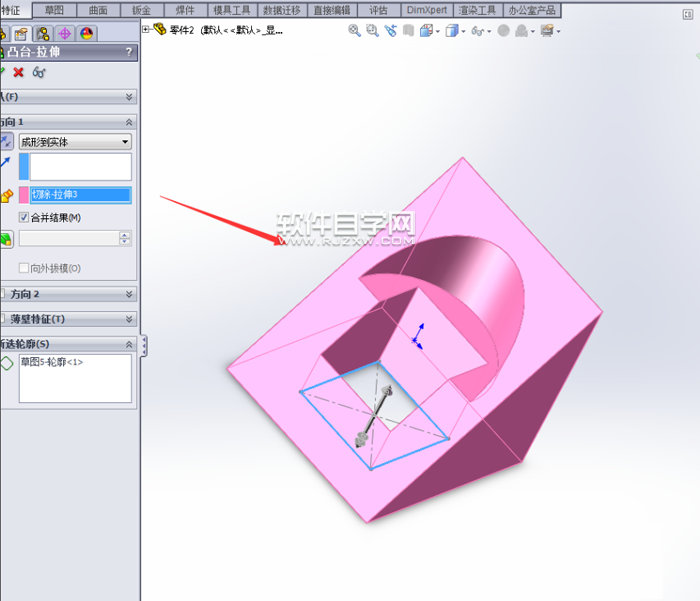The height and width of the screenshot is (601, 700).
Task: Click the expand panel icon at top right
Action: coord(688,14)
